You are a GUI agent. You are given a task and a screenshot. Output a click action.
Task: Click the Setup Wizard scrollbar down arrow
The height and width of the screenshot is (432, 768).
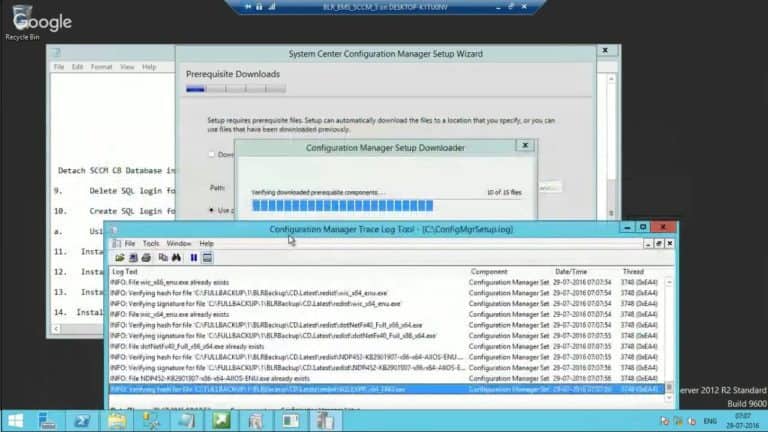611,213
